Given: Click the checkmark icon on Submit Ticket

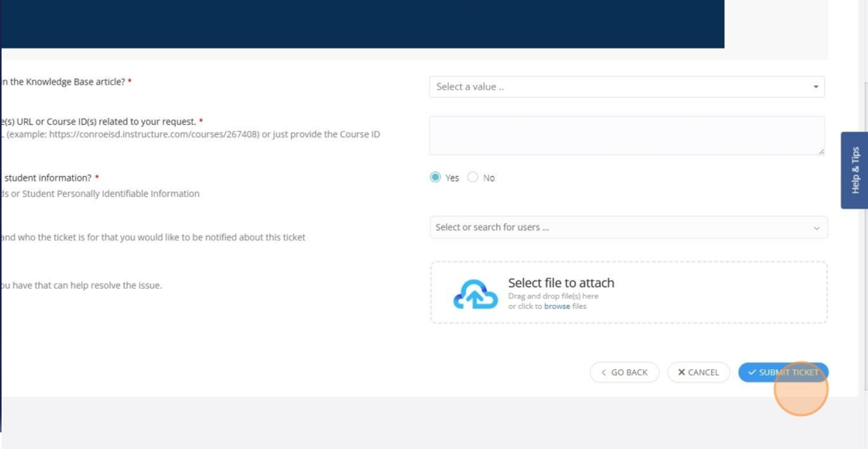Looking at the screenshot, I should pyautogui.click(x=752, y=372).
